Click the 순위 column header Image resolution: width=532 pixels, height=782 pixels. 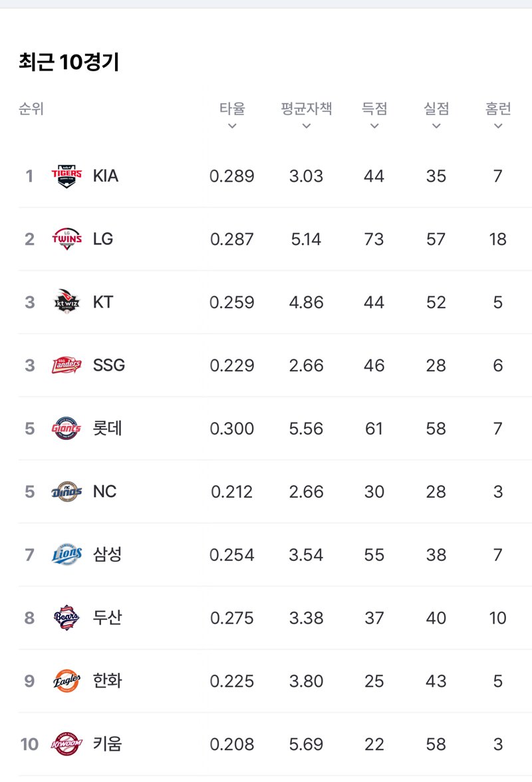tap(31, 108)
